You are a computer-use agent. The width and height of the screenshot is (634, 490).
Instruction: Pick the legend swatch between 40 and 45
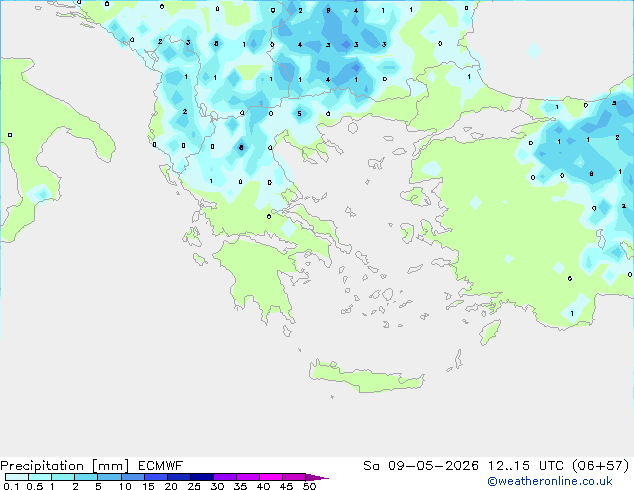271,477
